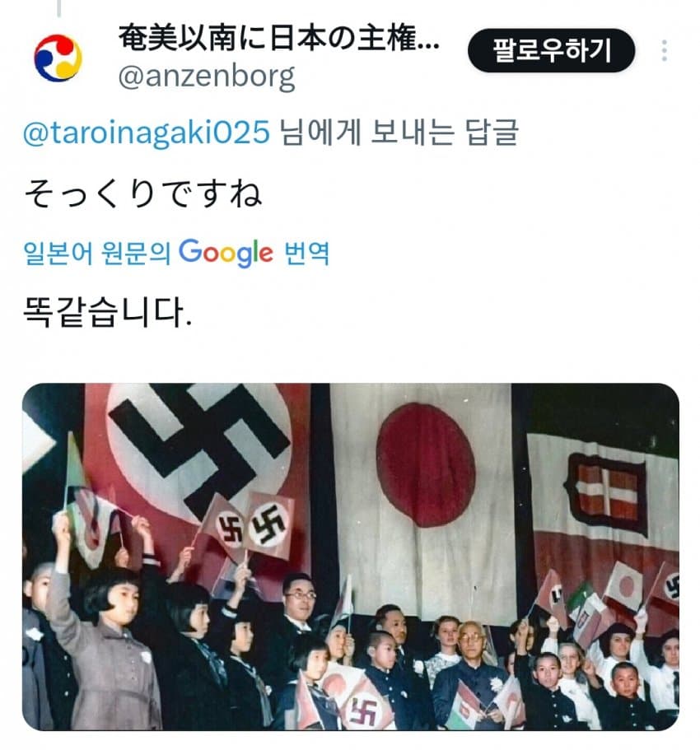Click the 팔로우하기 follow button
This screenshot has width=700, height=750.
pos(551,51)
